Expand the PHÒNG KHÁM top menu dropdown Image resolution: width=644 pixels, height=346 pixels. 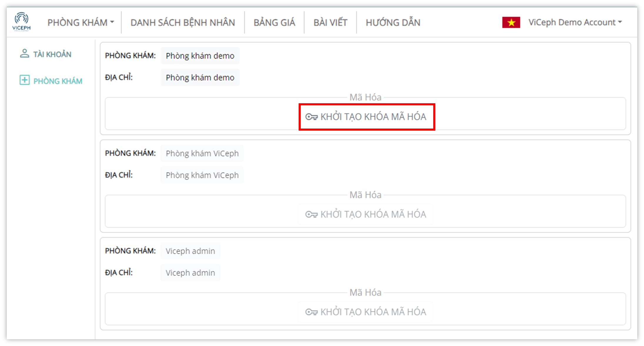(81, 22)
